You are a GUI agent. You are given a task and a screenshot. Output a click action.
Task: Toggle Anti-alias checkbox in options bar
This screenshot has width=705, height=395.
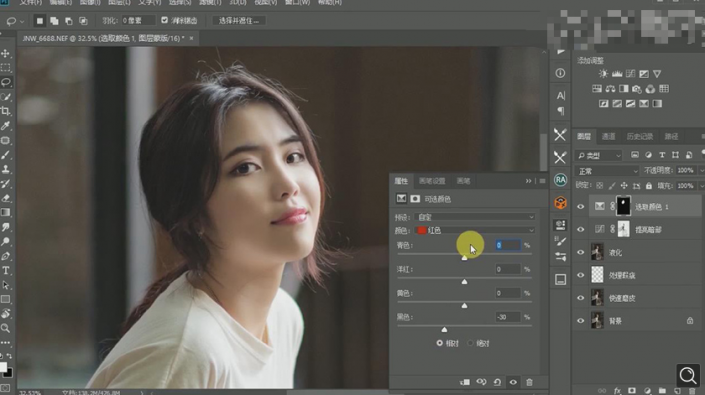pos(165,20)
